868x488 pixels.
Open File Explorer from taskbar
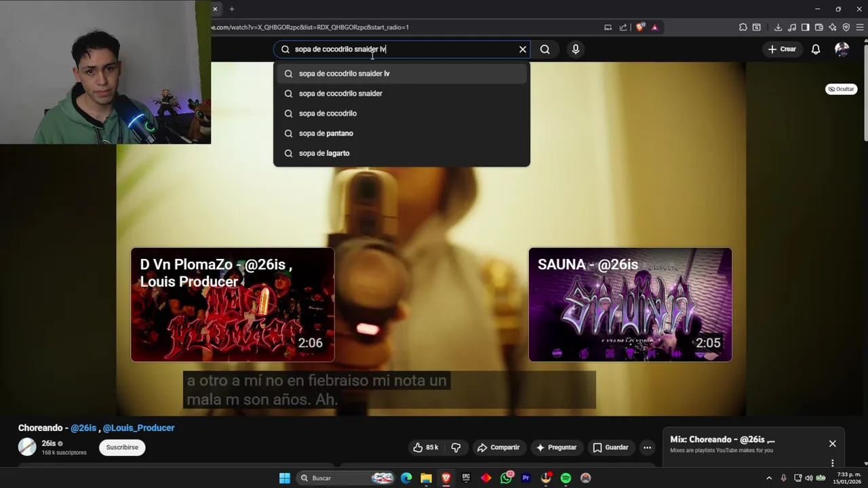[426, 479]
